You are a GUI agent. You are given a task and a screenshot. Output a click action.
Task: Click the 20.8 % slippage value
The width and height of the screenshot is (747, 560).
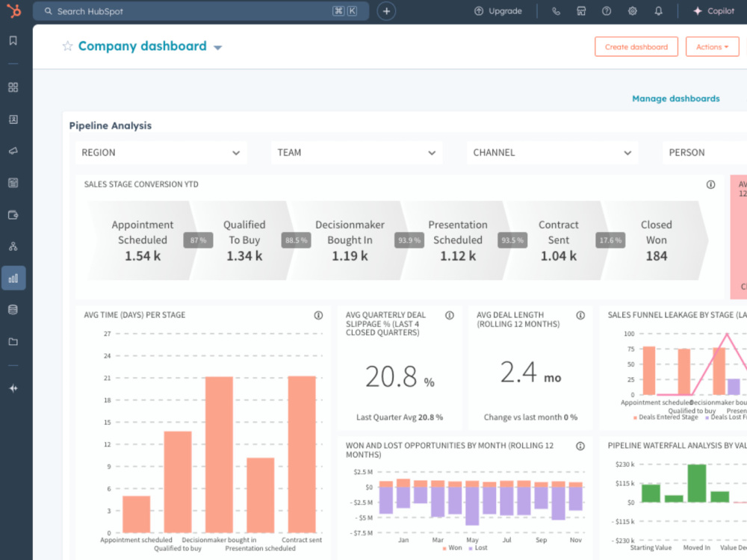point(400,376)
